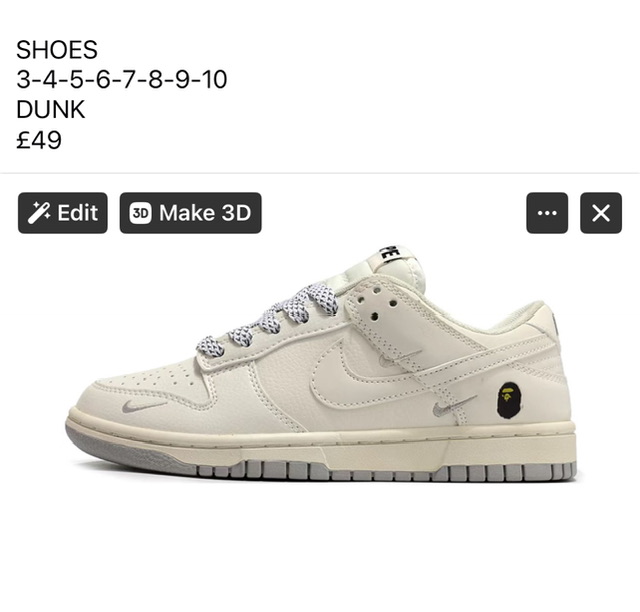Viewport: 640px width, 612px height.
Task: Click the grey outsole at the heel
Action: click(510, 473)
